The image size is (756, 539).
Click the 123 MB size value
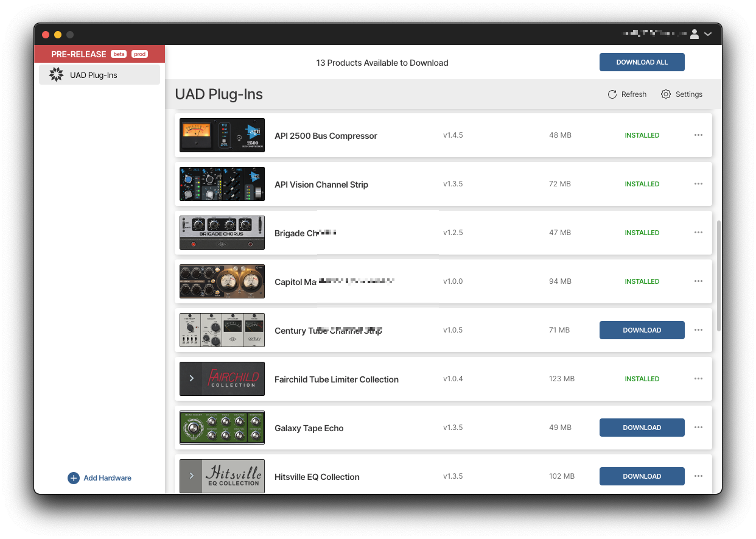click(x=562, y=379)
